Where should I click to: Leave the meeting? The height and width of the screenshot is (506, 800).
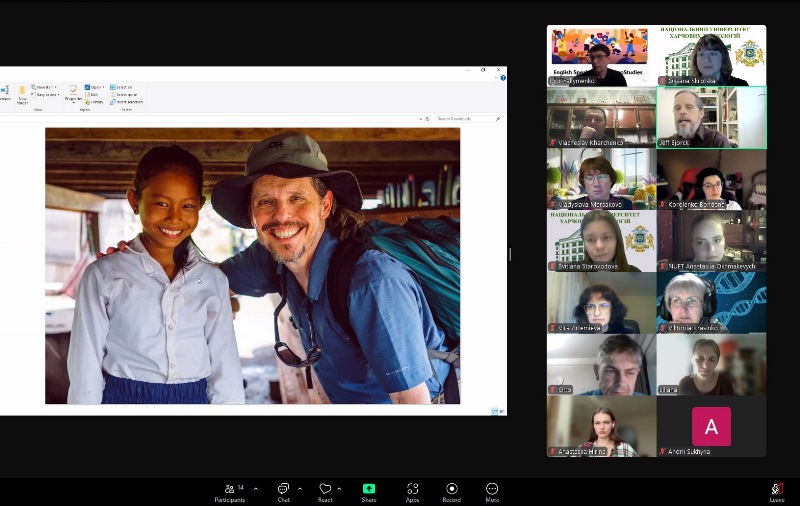(776, 491)
